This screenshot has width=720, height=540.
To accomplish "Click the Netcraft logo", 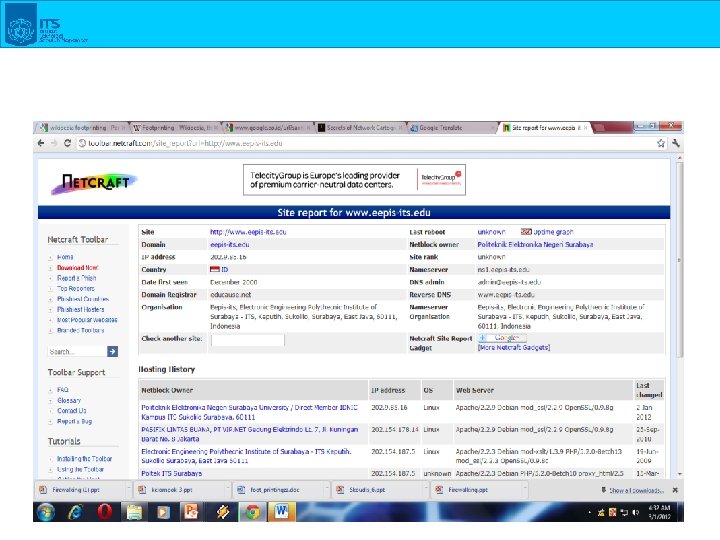I will coord(94,183).
